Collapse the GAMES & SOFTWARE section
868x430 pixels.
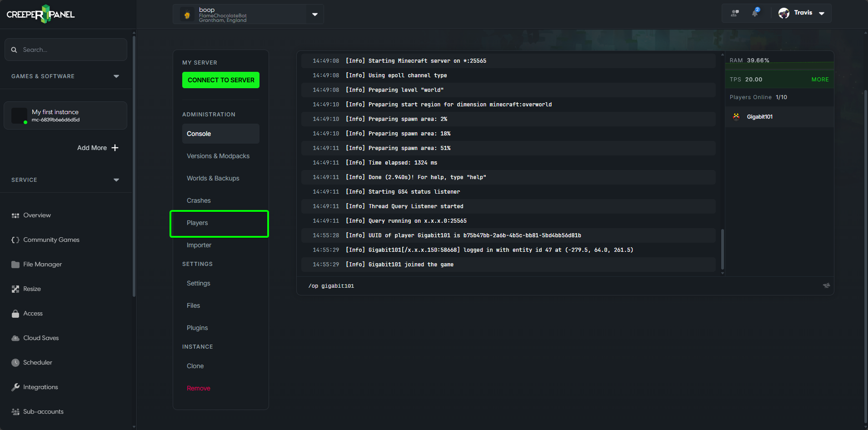click(116, 76)
